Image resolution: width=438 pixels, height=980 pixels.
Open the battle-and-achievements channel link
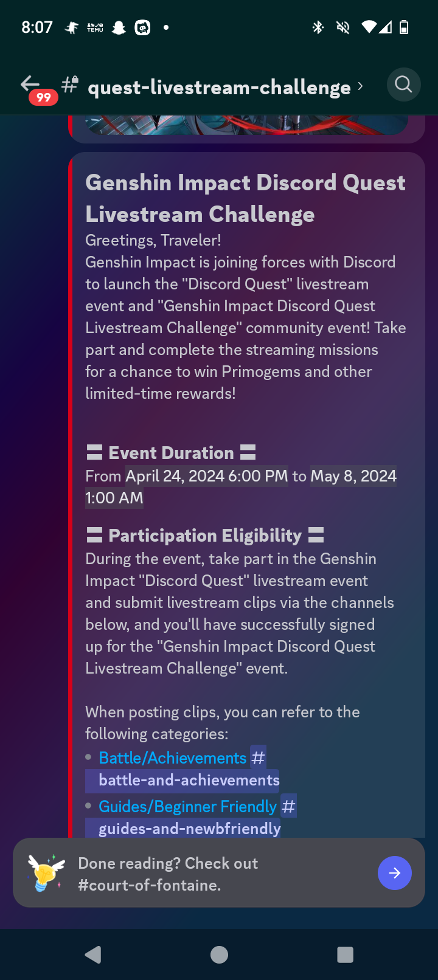[182, 780]
